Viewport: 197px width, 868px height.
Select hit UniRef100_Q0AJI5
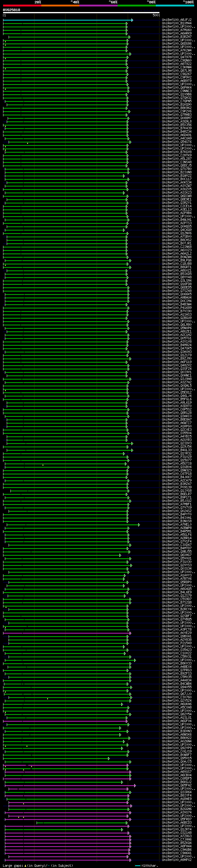pyautogui.click(x=177, y=761)
